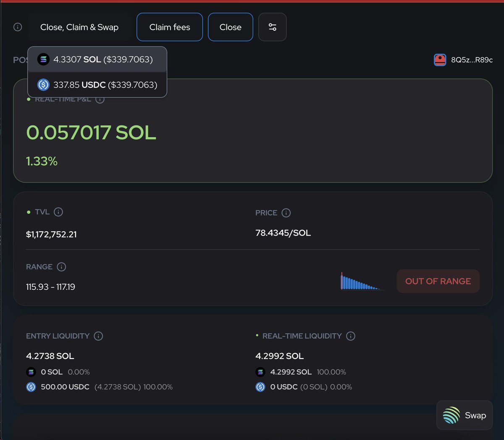Open the settings sliders icon button

tap(273, 27)
